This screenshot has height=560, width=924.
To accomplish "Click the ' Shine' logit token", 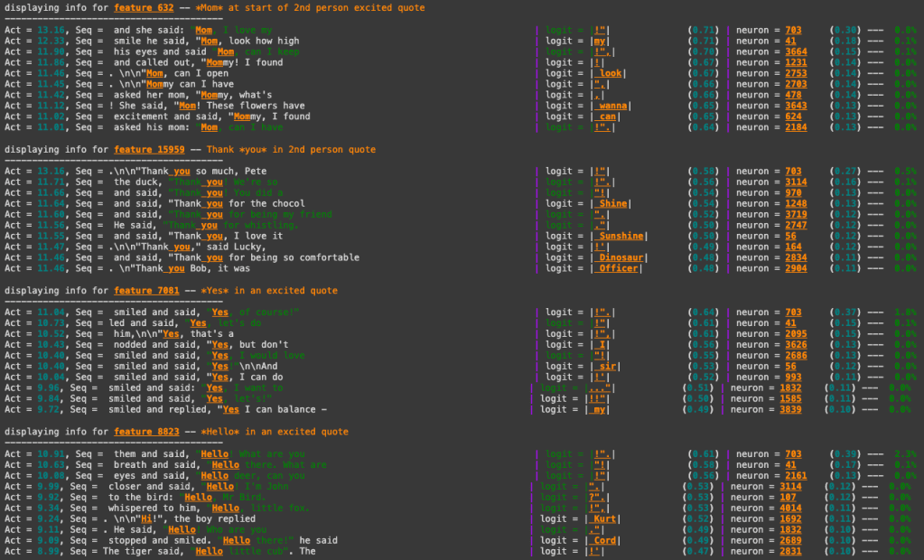I will [x=611, y=203].
